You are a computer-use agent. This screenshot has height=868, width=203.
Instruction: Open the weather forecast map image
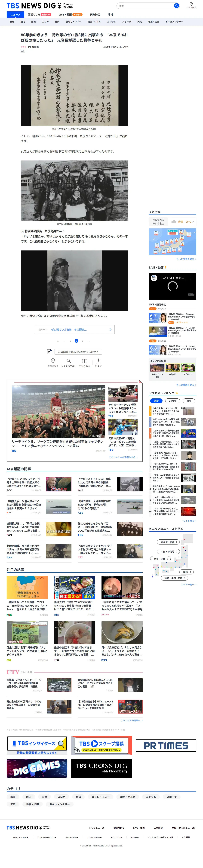coord(172,242)
